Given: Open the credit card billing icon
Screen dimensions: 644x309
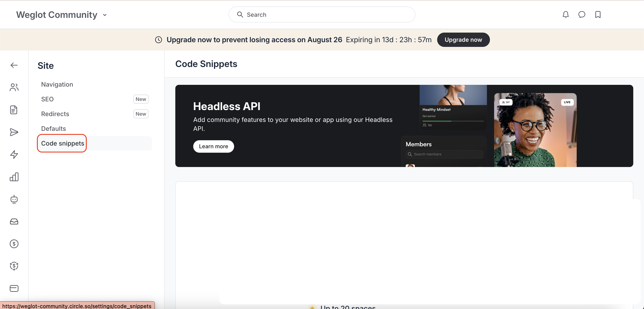Looking at the screenshot, I should pos(14,288).
